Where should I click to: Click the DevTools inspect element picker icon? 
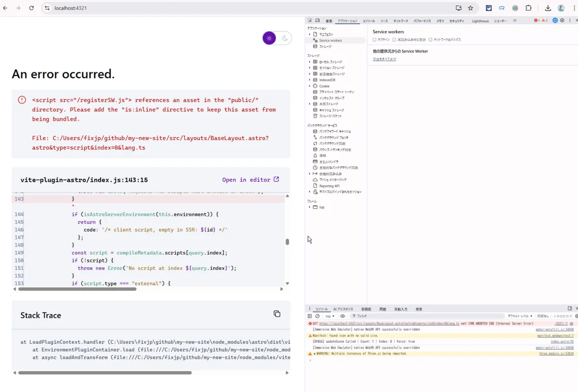coord(310,21)
